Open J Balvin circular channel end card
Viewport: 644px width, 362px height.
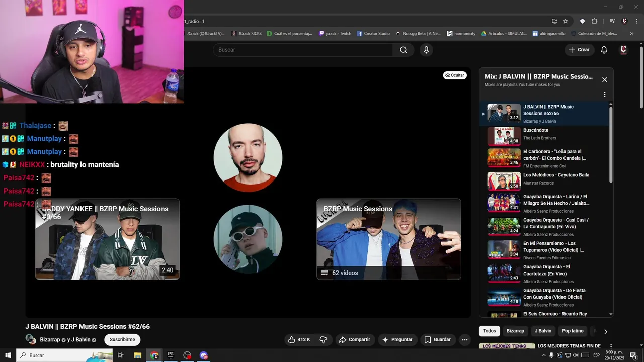(248, 157)
